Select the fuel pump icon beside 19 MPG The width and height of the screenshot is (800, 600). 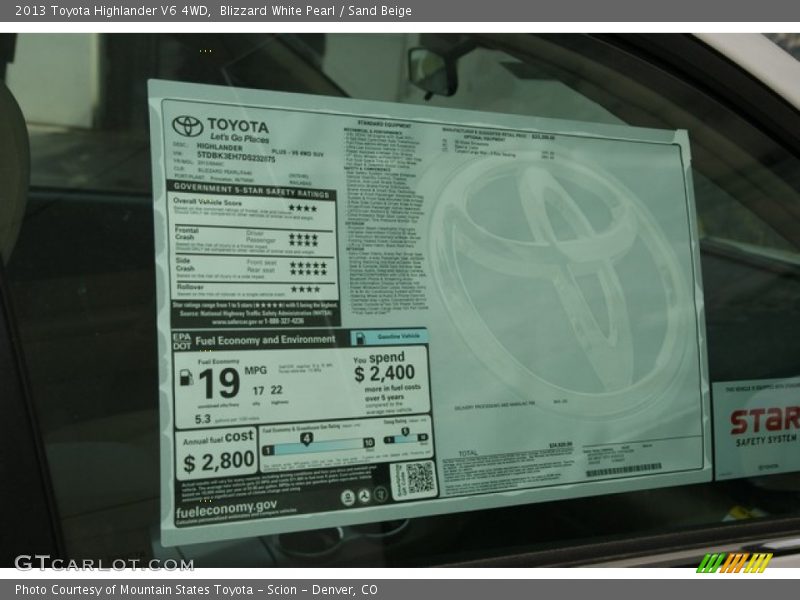pos(184,378)
